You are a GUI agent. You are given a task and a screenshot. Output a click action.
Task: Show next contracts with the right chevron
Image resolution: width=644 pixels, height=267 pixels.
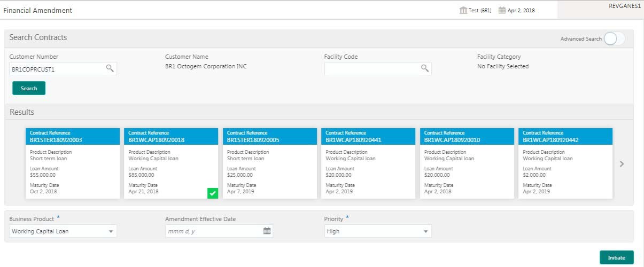(x=622, y=164)
